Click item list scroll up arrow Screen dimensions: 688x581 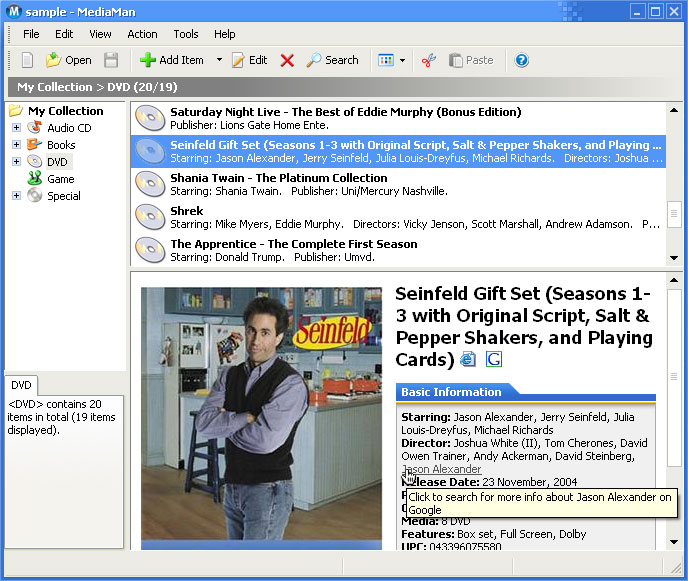(674, 110)
